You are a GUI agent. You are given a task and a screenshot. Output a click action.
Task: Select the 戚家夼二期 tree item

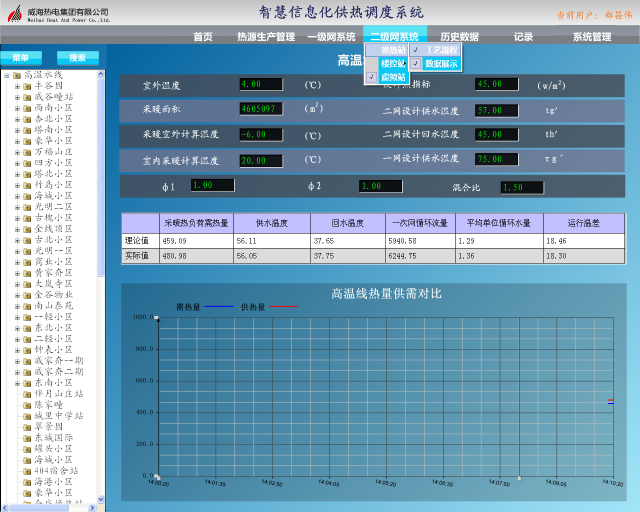(59, 372)
